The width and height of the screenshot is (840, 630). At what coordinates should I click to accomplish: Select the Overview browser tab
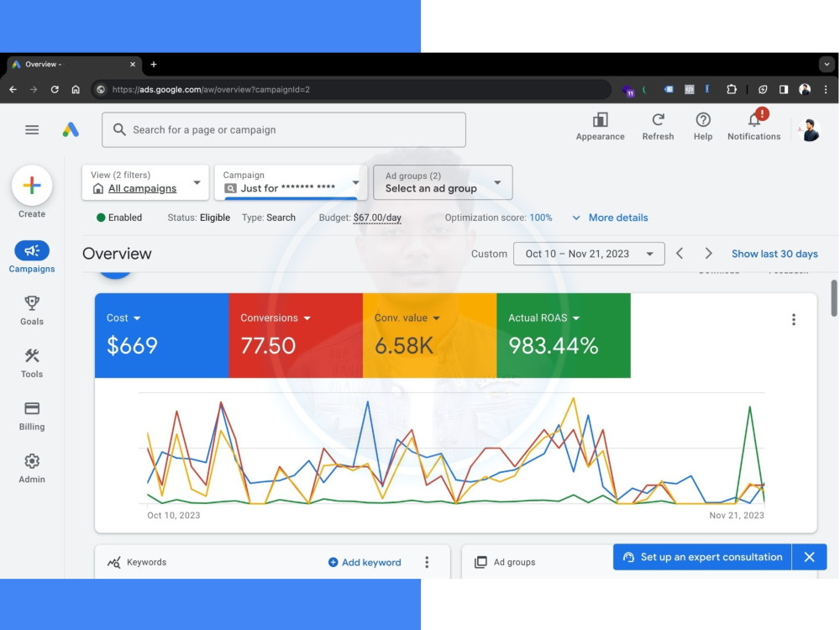coord(74,65)
